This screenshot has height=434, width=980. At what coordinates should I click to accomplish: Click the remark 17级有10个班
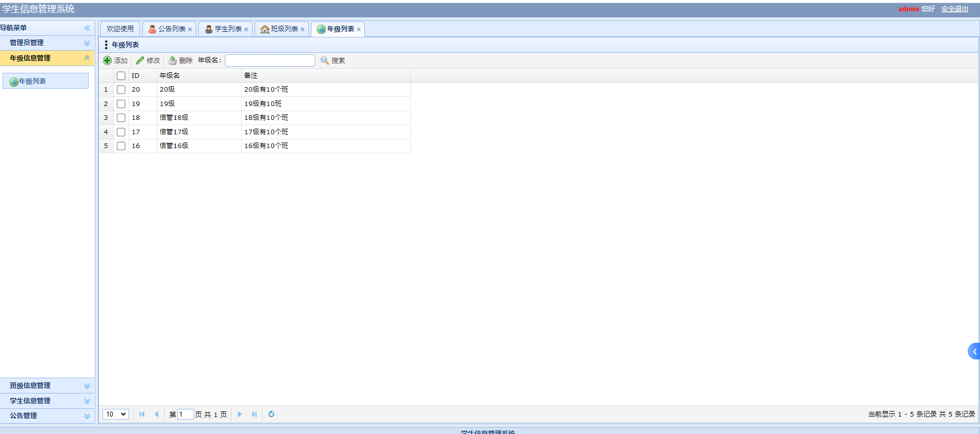(x=266, y=132)
